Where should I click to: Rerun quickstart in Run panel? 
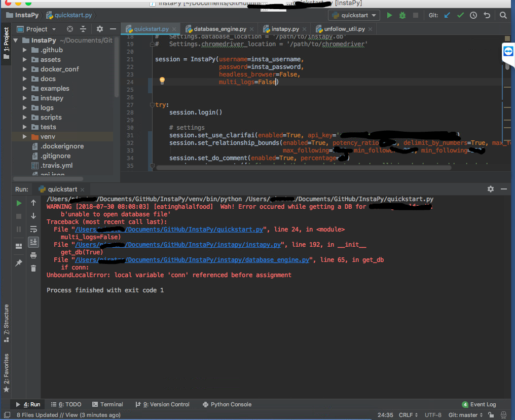coord(19,203)
